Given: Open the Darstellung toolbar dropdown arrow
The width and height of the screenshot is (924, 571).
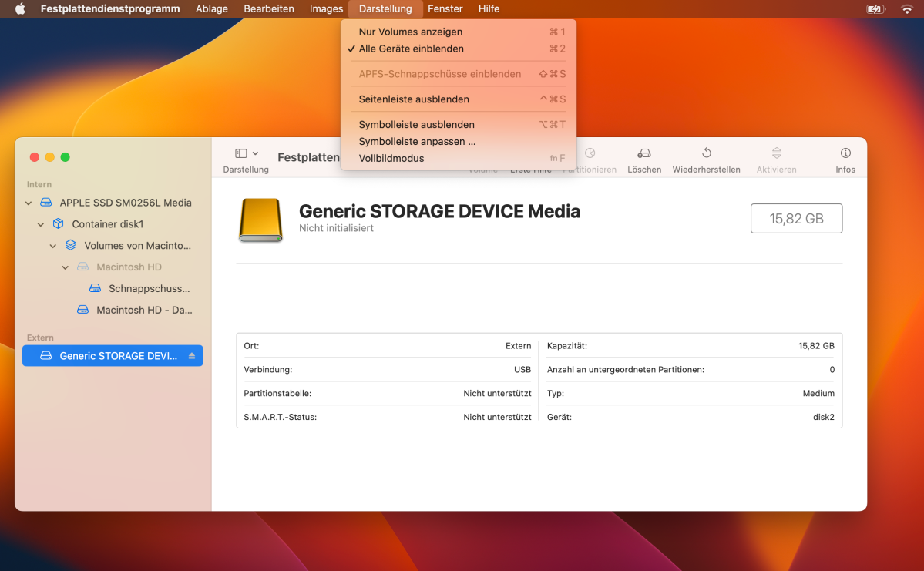Looking at the screenshot, I should 255,153.
